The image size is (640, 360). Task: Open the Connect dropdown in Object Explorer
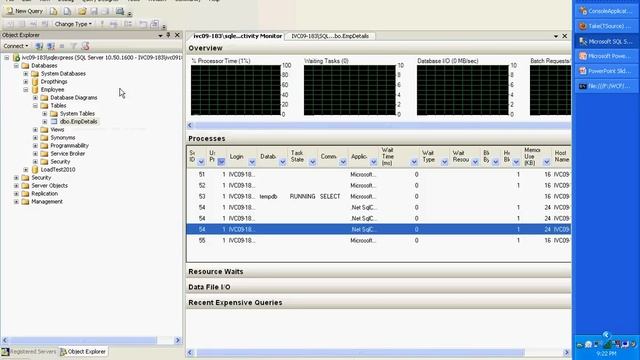(16, 46)
